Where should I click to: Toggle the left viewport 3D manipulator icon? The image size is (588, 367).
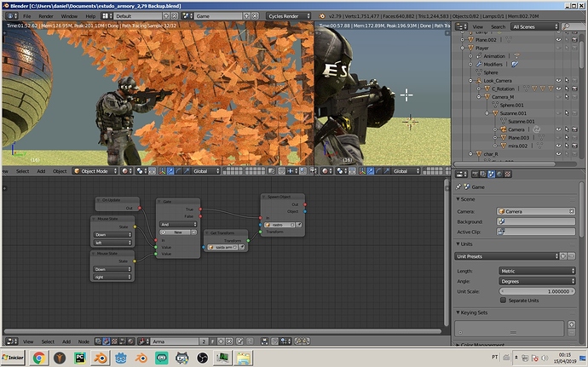point(163,171)
